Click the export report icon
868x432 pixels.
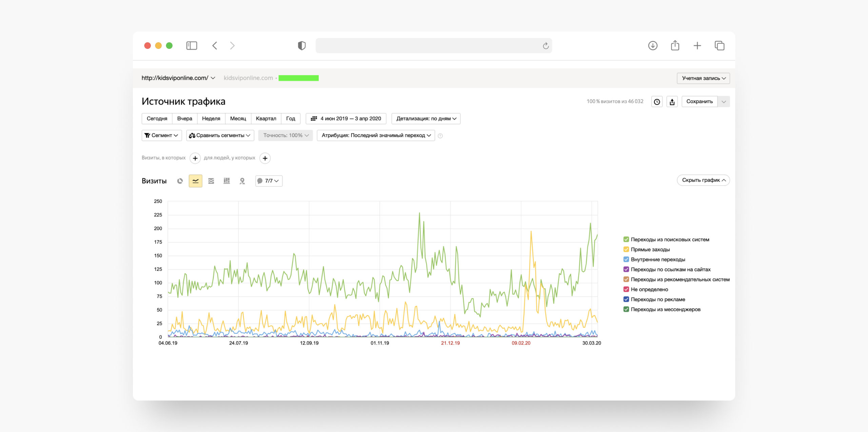[672, 102]
